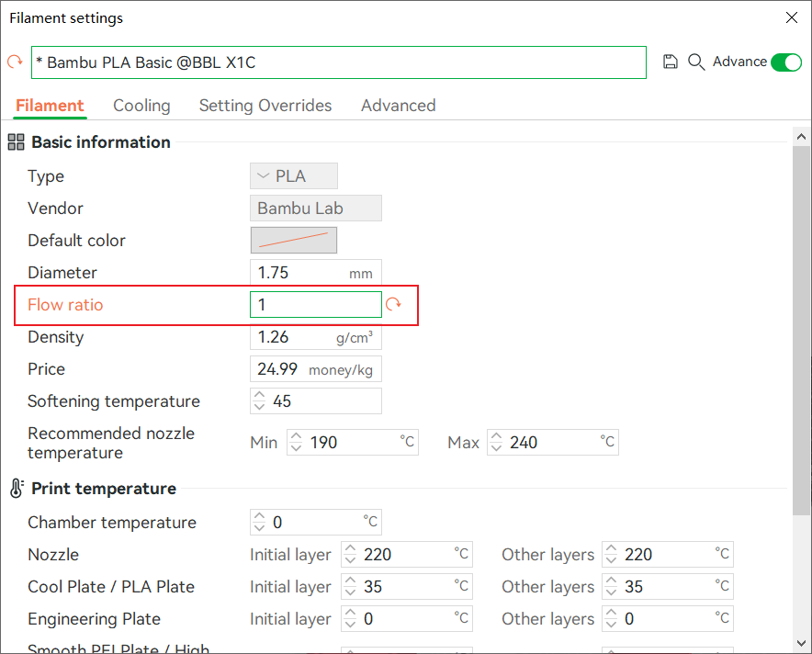This screenshot has height=654, width=812.
Task: Decrease Max recommended nozzle temperature
Action: (x=496, y=448)
